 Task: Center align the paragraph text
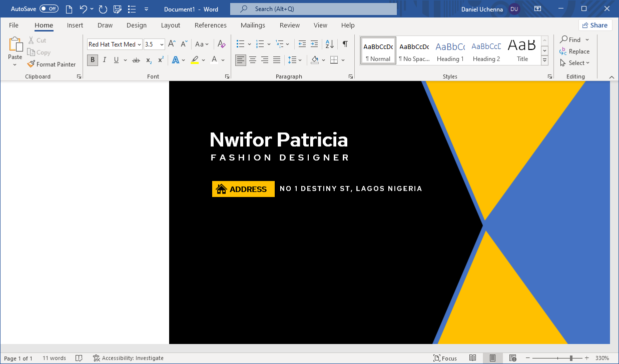(253, 60)
